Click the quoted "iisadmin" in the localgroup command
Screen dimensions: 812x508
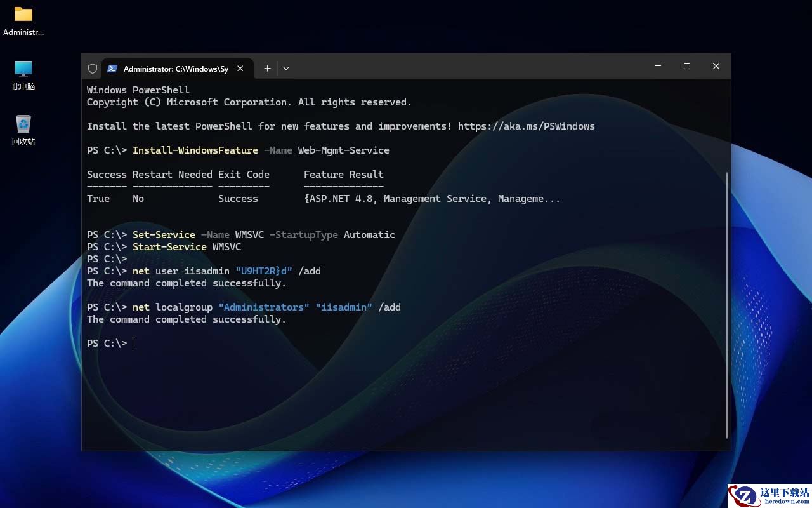344,307
